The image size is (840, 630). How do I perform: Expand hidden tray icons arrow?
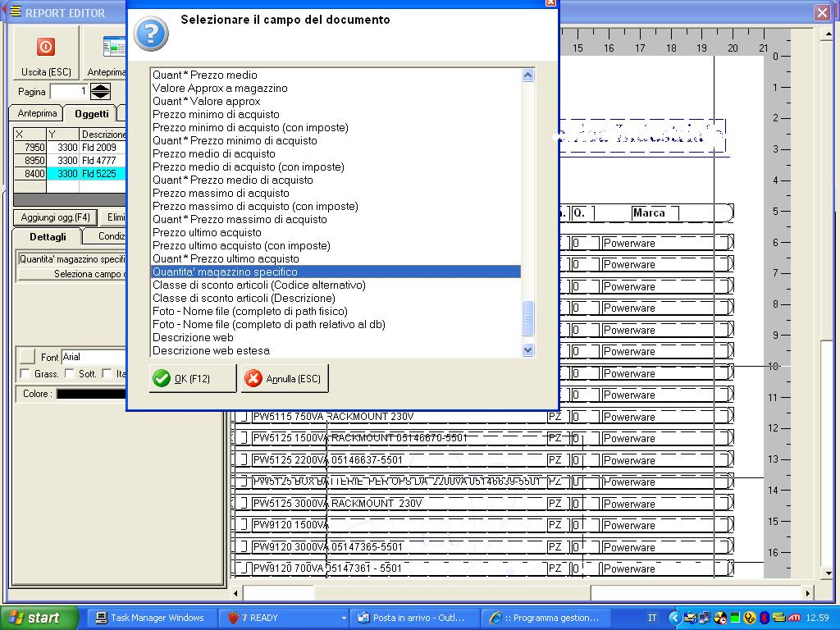coord(675,618)
